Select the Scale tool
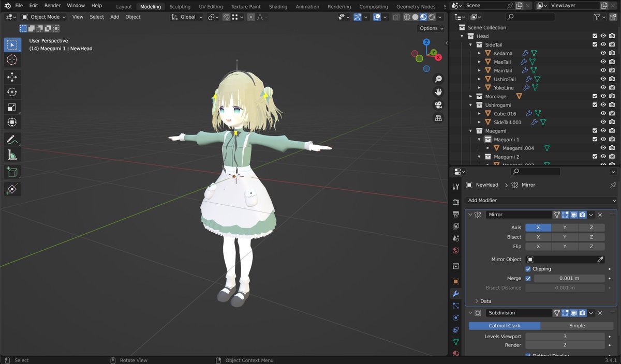Viewport: 621px width, 364px height. click(12, 107)
